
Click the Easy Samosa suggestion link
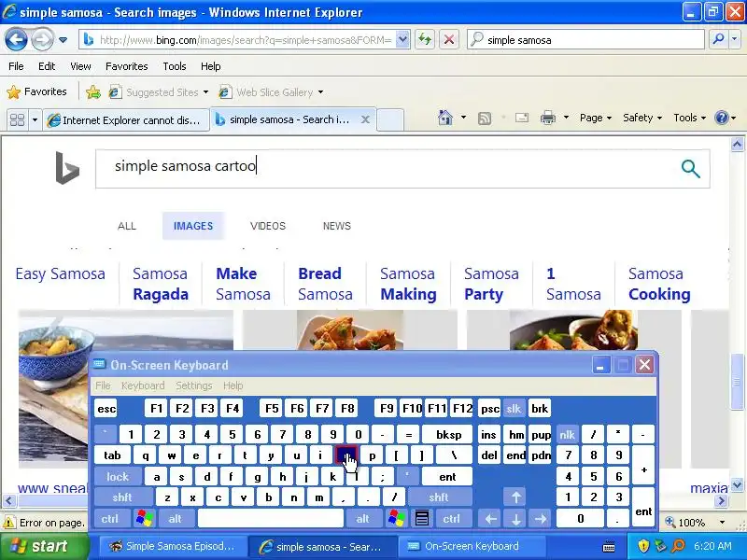(x=60, y=273)
